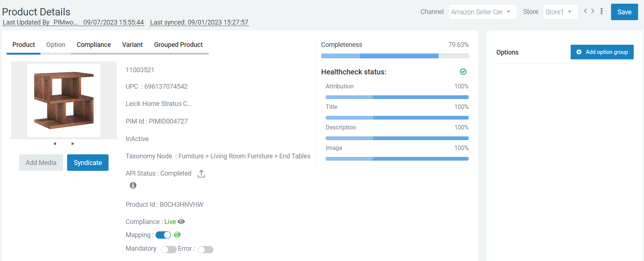Show previous image with left arrow
The image size is (644, 261).
(x=55, y=144)
